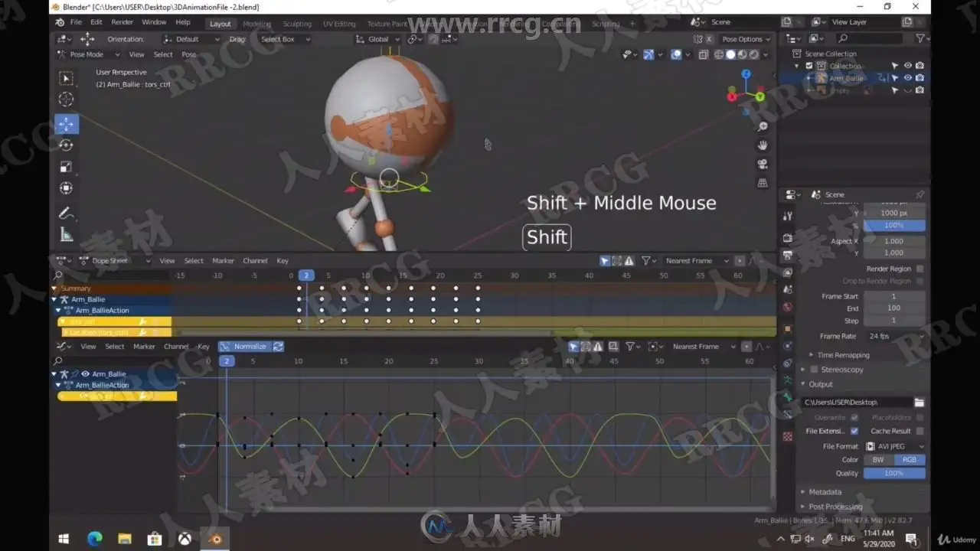Select the Select Box tool in viewport toolbar
The width and height of the screenshot is (980, 551).
[x=66, y=78]
